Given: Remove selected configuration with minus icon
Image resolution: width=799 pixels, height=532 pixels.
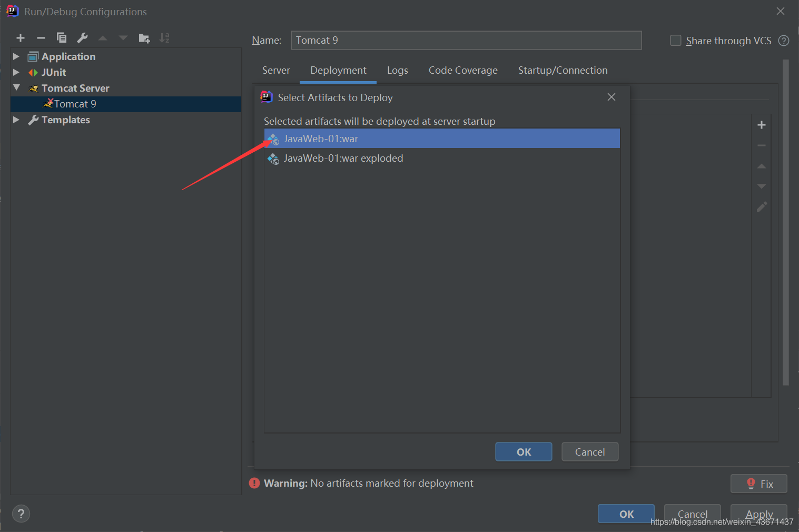Looking at the screenshot, I should tap(41, 38).
